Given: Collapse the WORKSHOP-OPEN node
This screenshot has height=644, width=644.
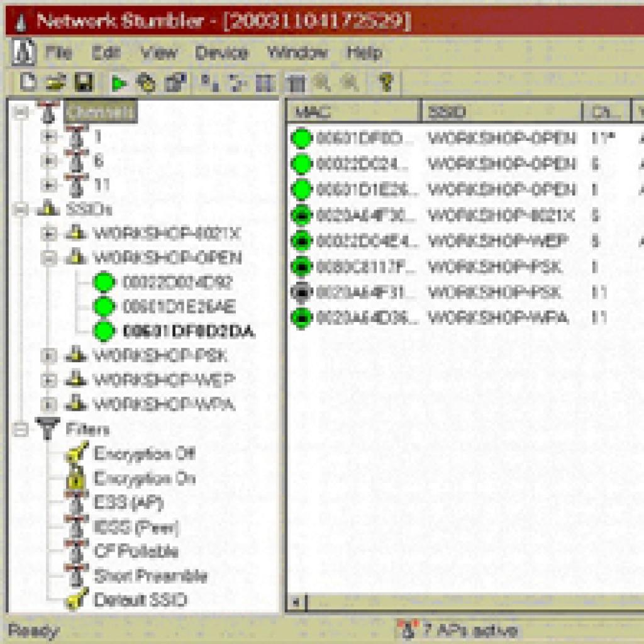Looking at the screenshot, I should tap(48, 258).
